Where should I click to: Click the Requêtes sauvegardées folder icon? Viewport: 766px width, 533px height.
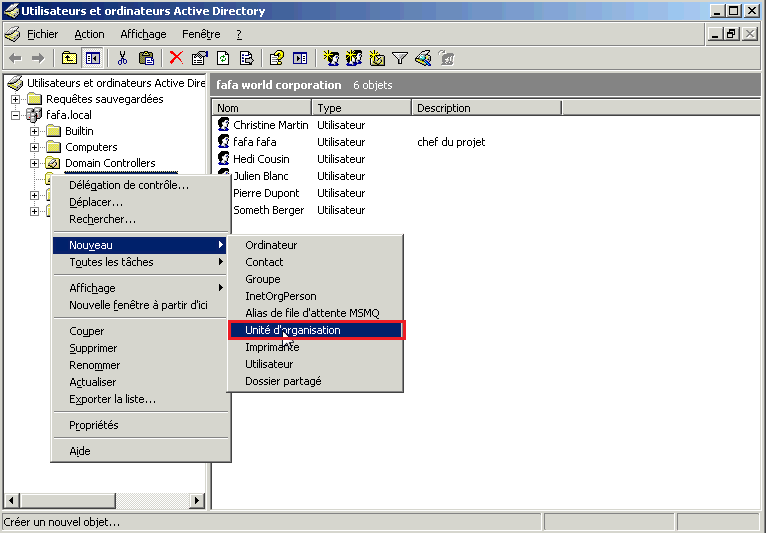click(x=34, y=99)
